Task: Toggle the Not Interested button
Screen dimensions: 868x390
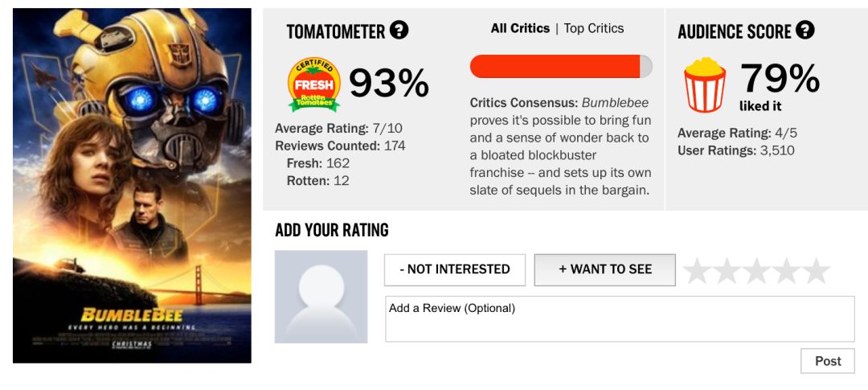Action: tap(455, 269)
